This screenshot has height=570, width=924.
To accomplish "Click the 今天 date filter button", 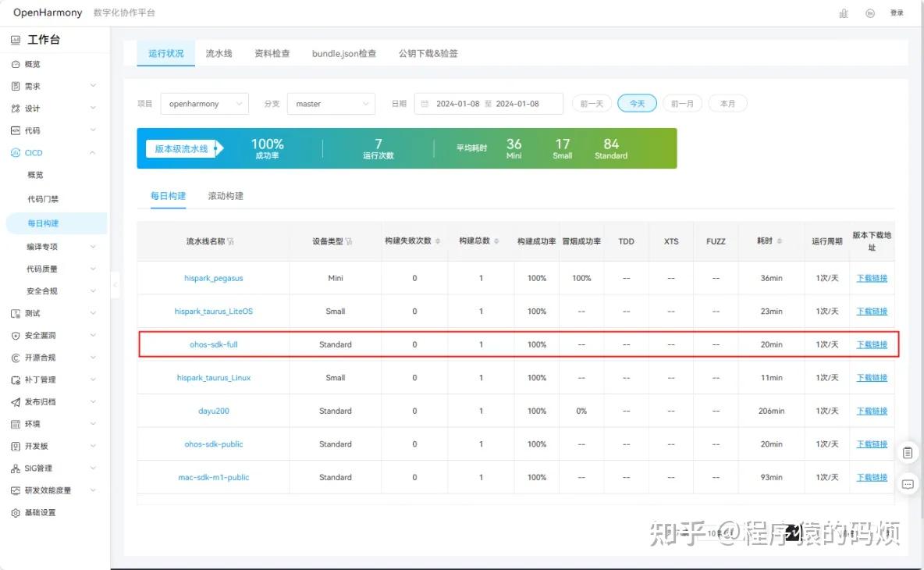I will pos(637,102).
